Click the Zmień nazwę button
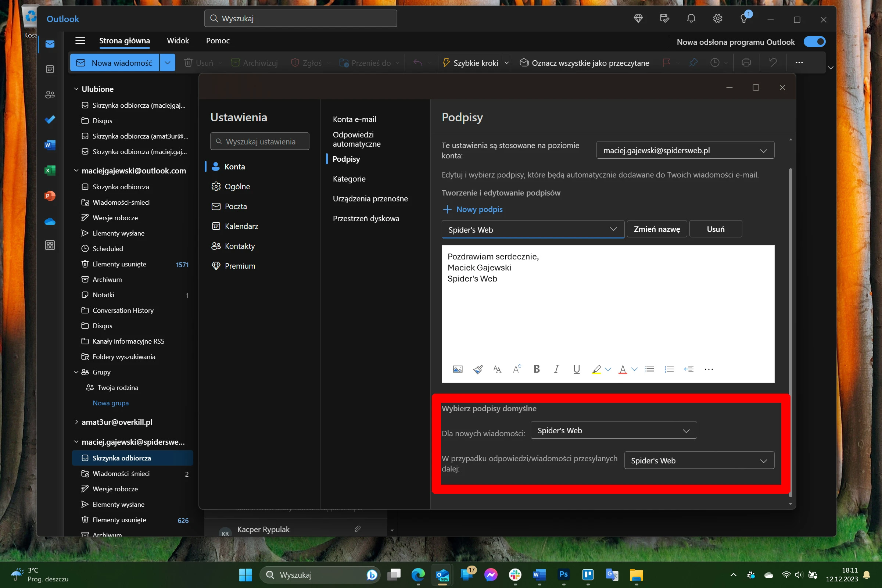 pyautogui.click(x=657, y=229)
